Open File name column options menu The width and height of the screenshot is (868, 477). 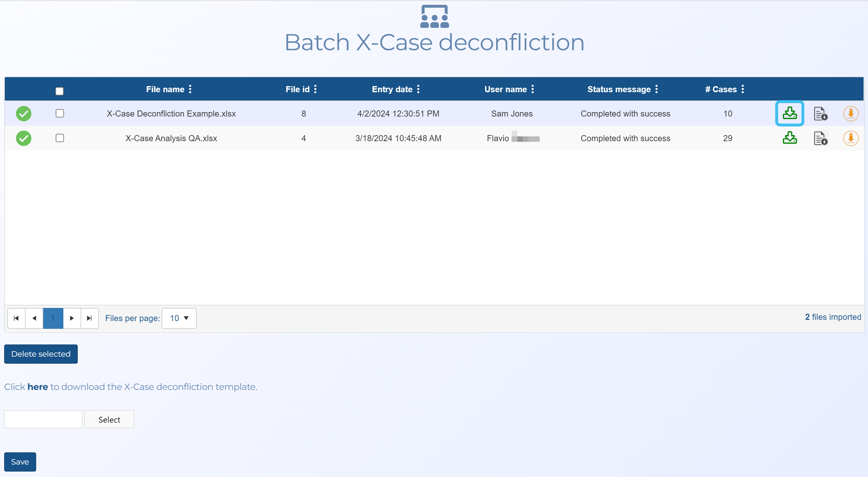190,89
